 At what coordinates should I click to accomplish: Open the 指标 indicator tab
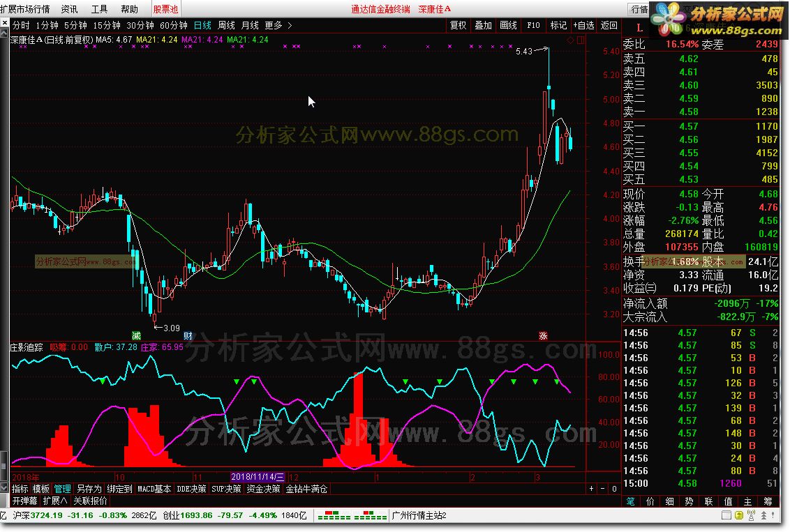20,489
